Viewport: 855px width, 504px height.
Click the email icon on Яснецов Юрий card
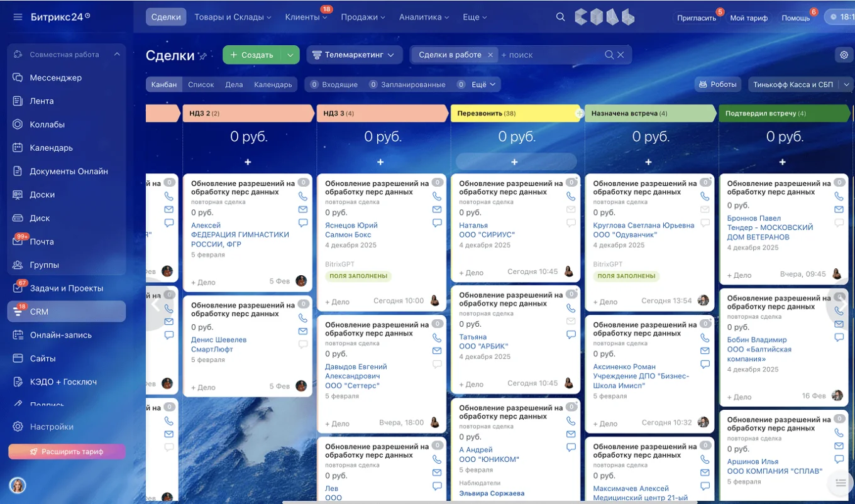coord(437,210)
